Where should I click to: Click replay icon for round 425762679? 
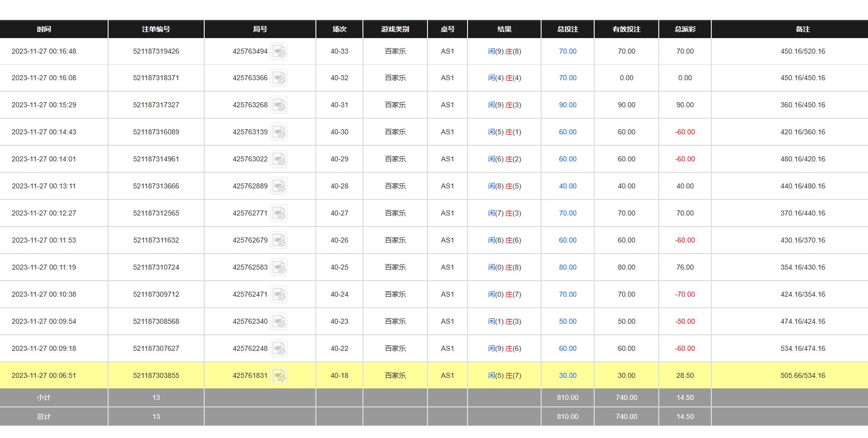click(279, 241)
